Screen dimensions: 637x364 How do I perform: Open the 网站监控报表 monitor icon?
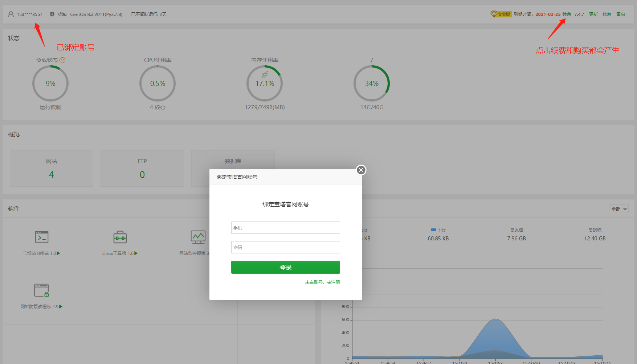(198, 237)
